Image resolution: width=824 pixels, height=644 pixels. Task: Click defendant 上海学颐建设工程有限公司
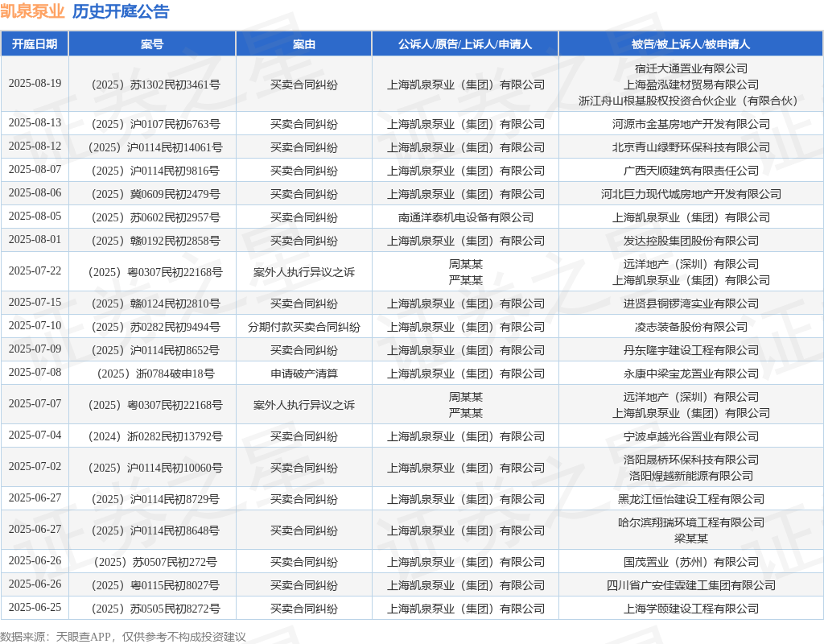click(x=690, y=609)
